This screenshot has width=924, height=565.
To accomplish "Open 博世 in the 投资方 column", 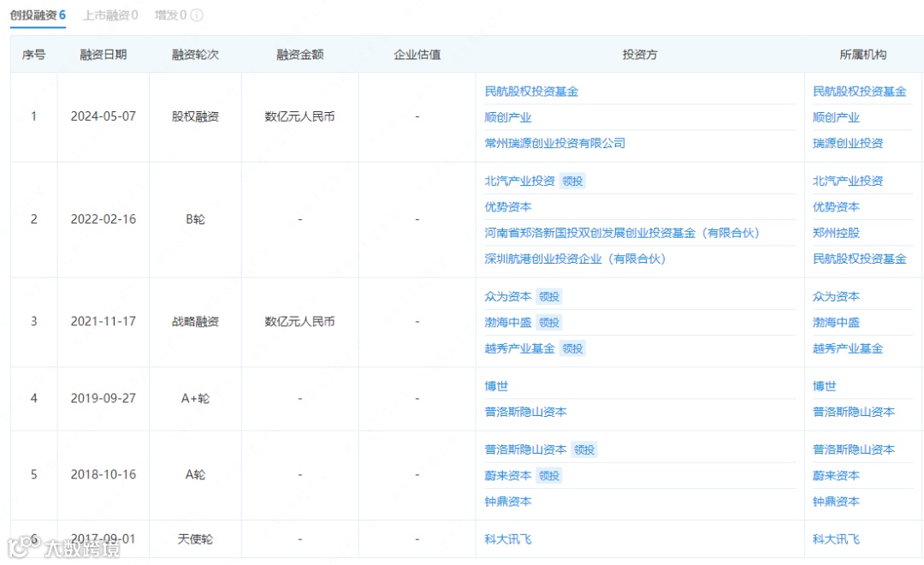I will coord(495,386).
